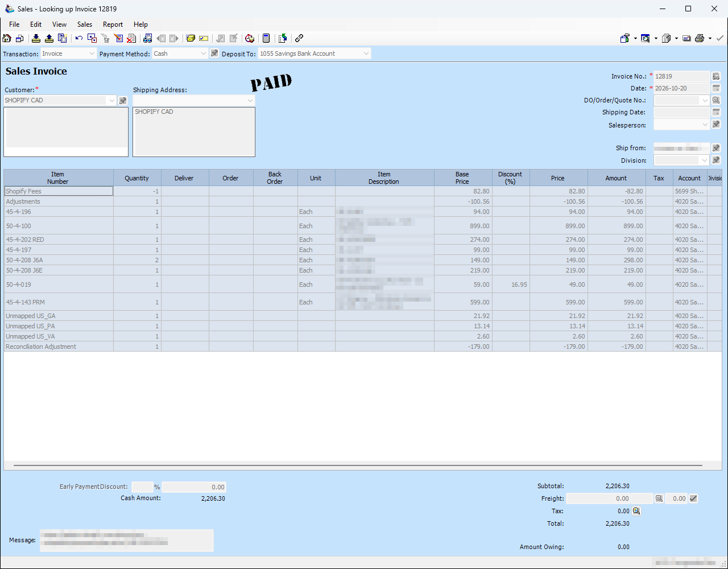Click horizontal scrollbar under the item table

tap(358, 465)
